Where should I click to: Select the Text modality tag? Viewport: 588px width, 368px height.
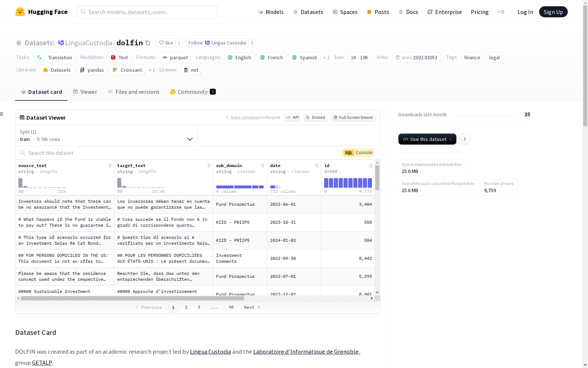(119, 57)
